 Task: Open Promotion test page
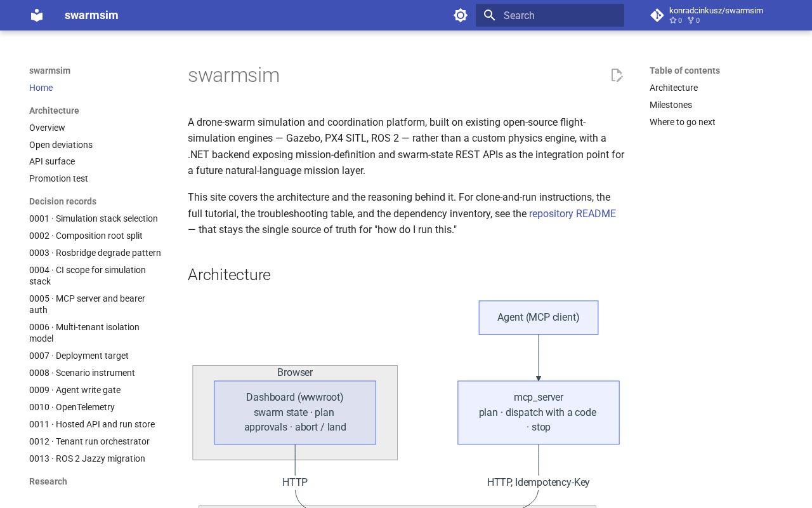(58, 178)
